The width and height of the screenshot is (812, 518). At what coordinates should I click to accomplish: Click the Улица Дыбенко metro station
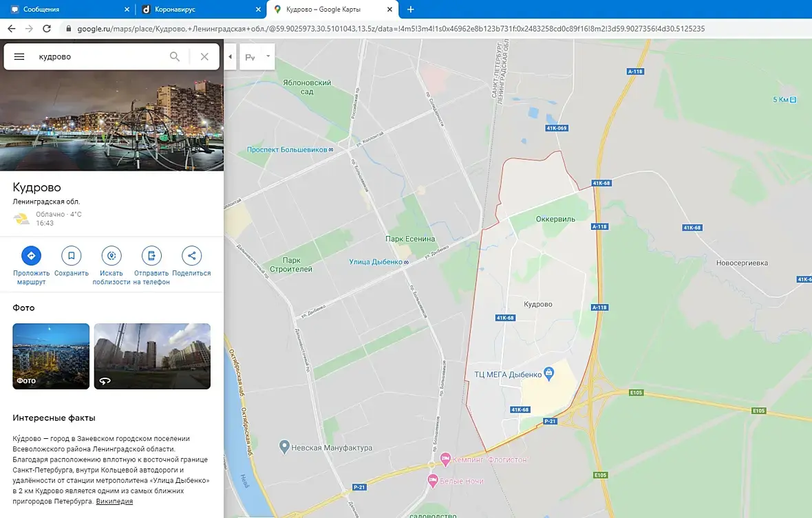pos(379,262)
